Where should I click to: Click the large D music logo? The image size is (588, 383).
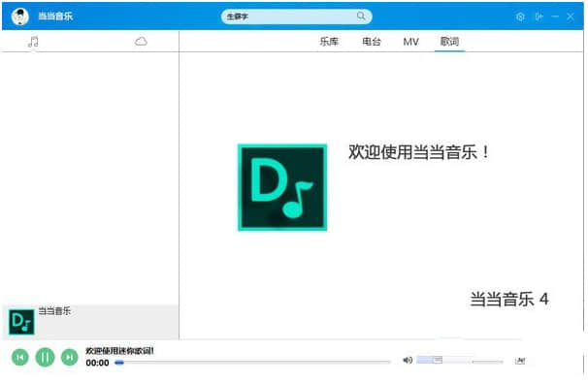point(282,187)
